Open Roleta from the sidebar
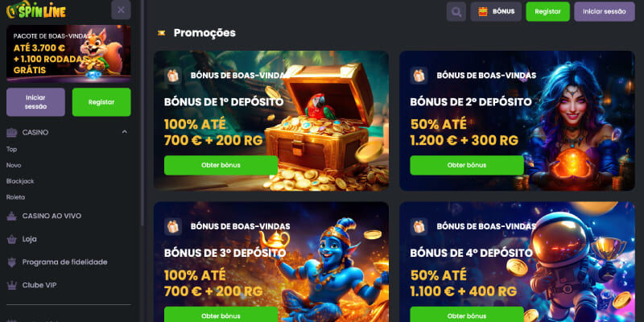The width and height of the screenshot is (644, 322). click(15, 197)
